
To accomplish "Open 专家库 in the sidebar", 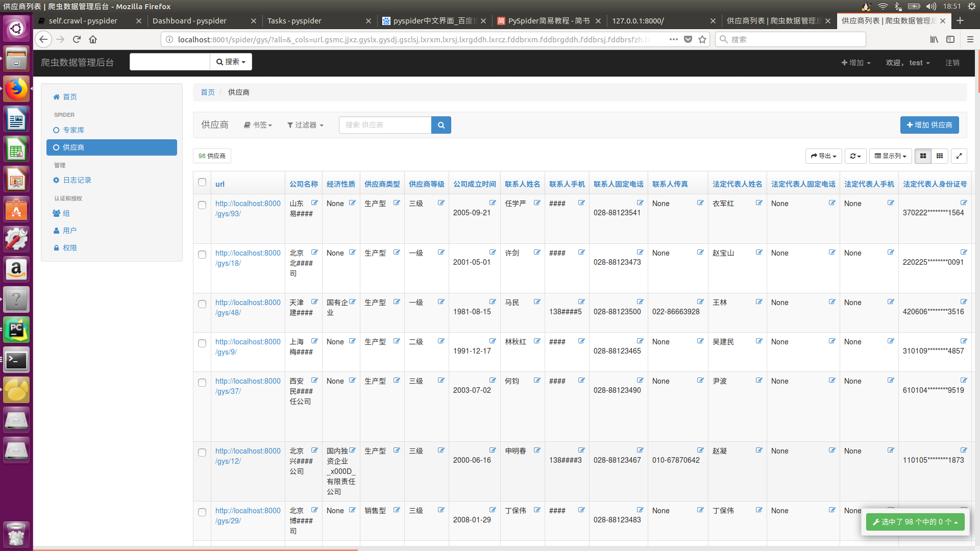I will click(x=73, y=130).
